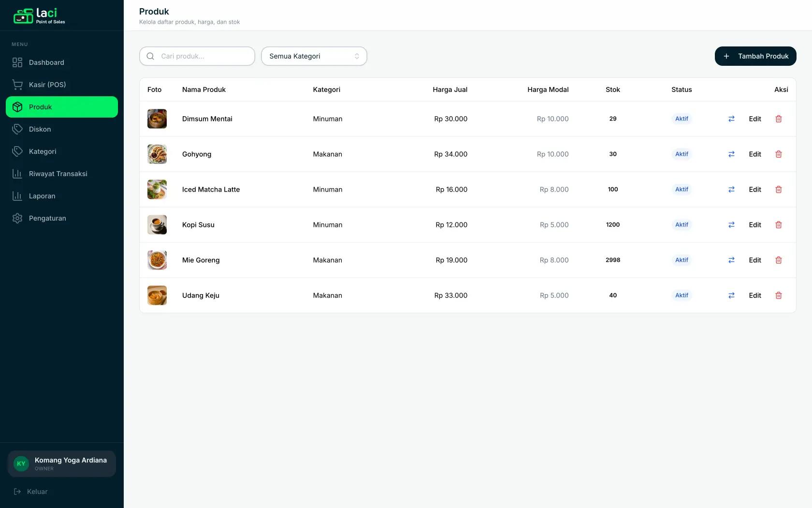Open the Kopi Susu product photo

pos(157,224)
